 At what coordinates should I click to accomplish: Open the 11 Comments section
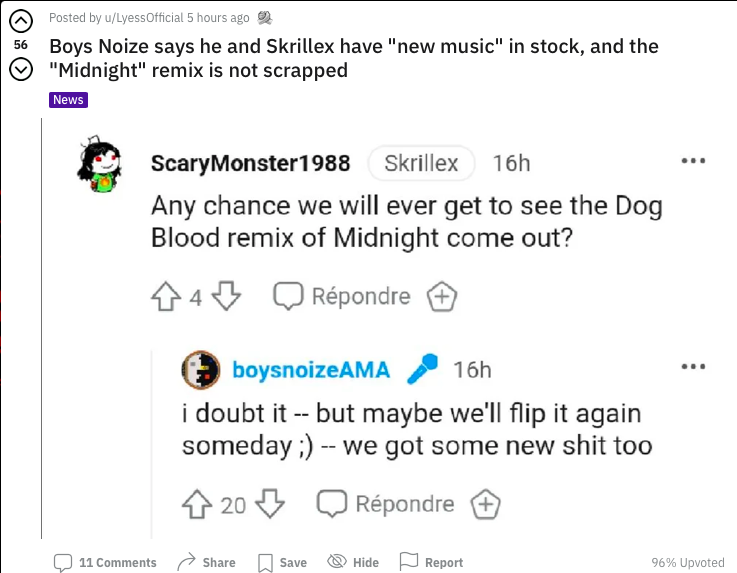pos(105,563)
